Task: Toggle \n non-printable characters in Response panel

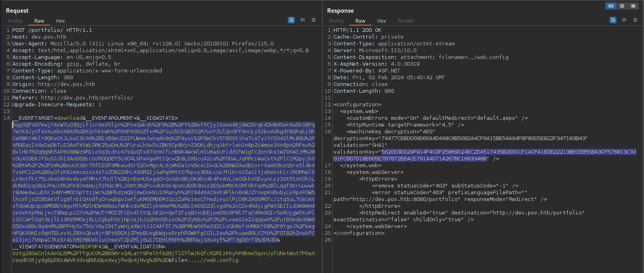Action: [624, 20]
